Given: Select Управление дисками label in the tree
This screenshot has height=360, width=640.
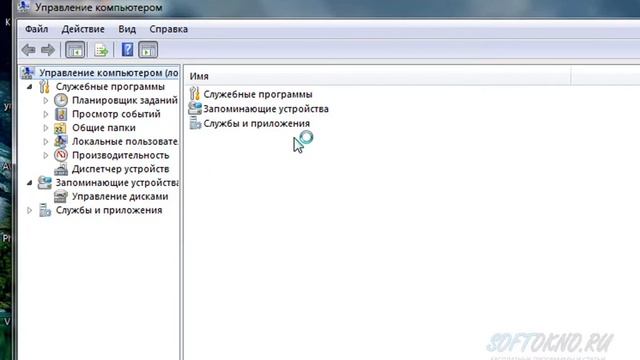Looking at the screenshot, I should (120, 196).
